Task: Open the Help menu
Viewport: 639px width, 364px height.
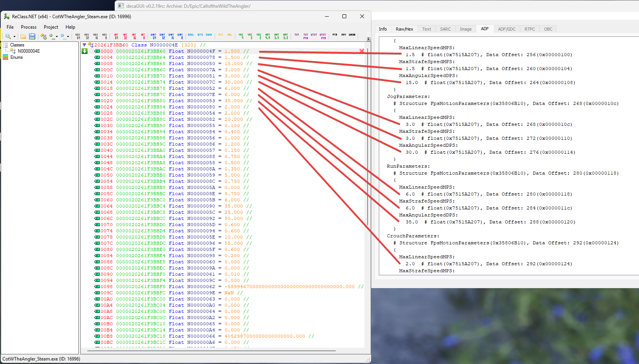Action: pyautogui.click(x=70, y=27)
